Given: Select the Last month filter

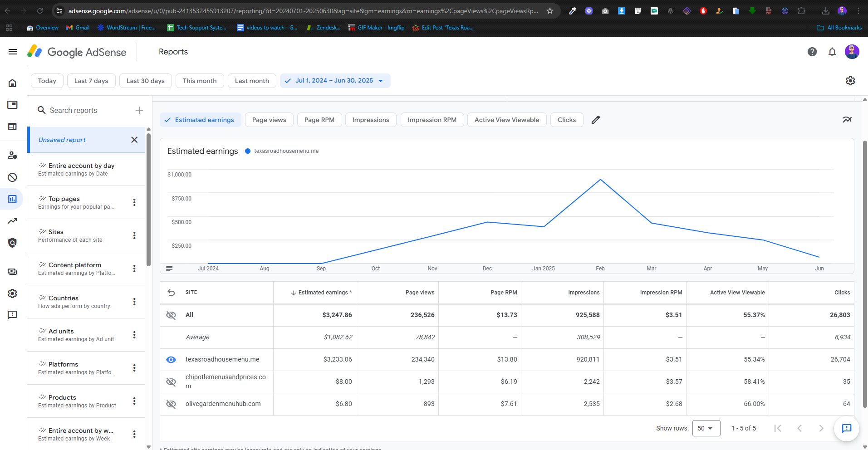Looking at the screenshot, I should pos(252,81).
